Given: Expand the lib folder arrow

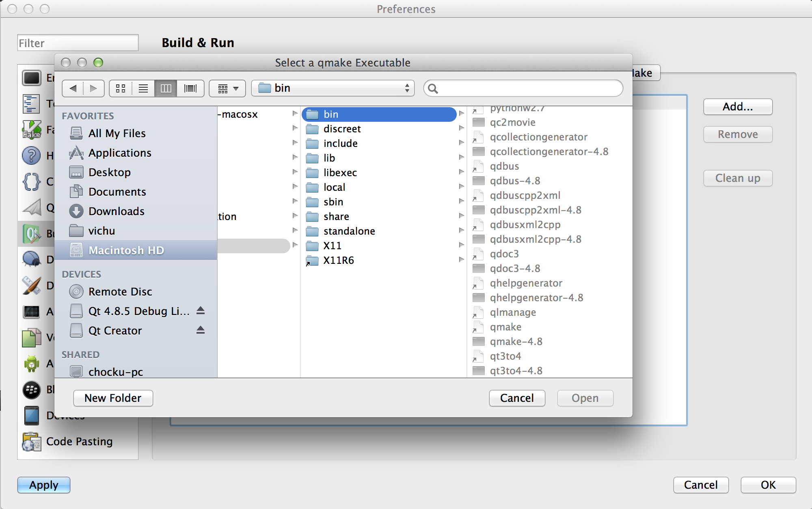Looking at the screenshot, I should 461,157.
